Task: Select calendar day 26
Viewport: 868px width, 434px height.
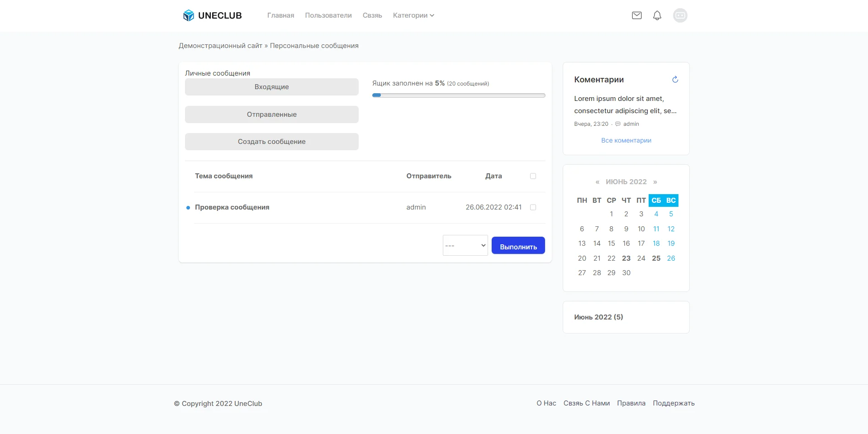Action: [x=671, y=258]
